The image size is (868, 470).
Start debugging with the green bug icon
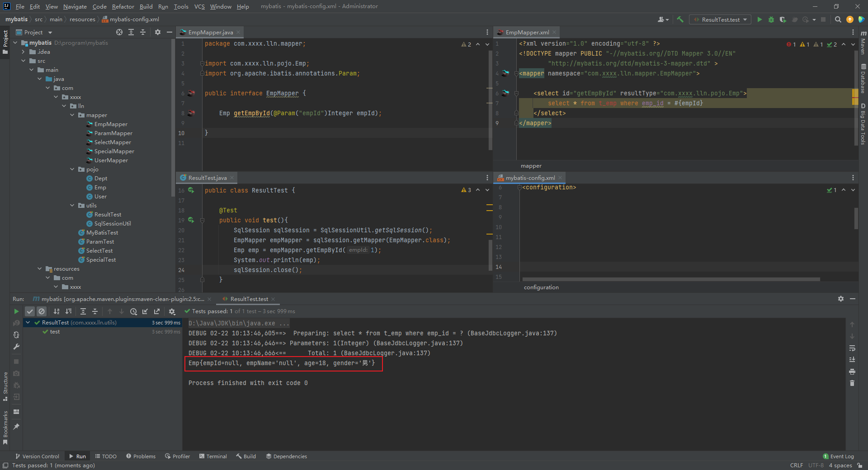[771, 19]
